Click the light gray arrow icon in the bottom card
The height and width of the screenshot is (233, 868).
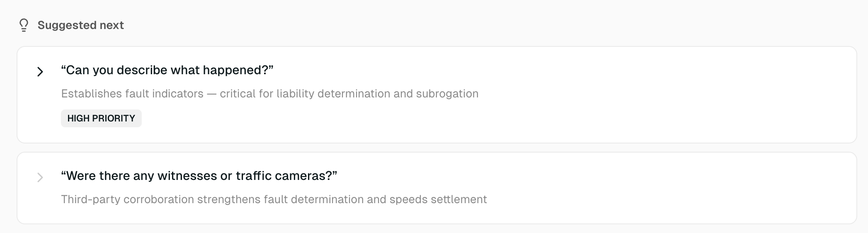(40, 177)
